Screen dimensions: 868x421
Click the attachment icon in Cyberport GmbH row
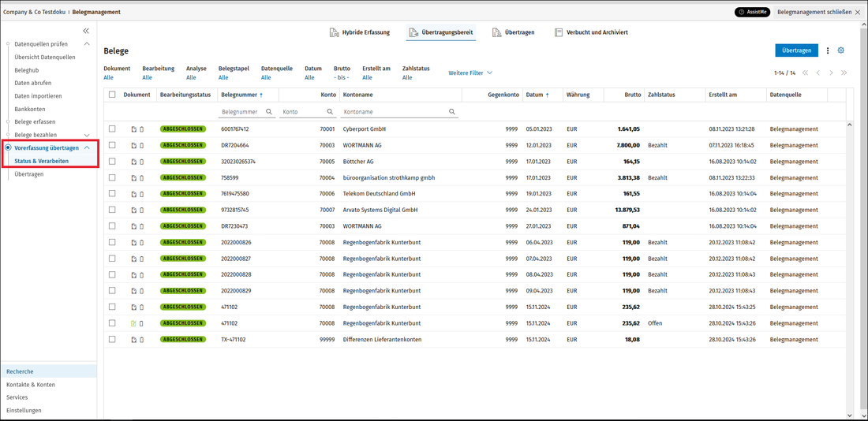[x=141, y=129]
